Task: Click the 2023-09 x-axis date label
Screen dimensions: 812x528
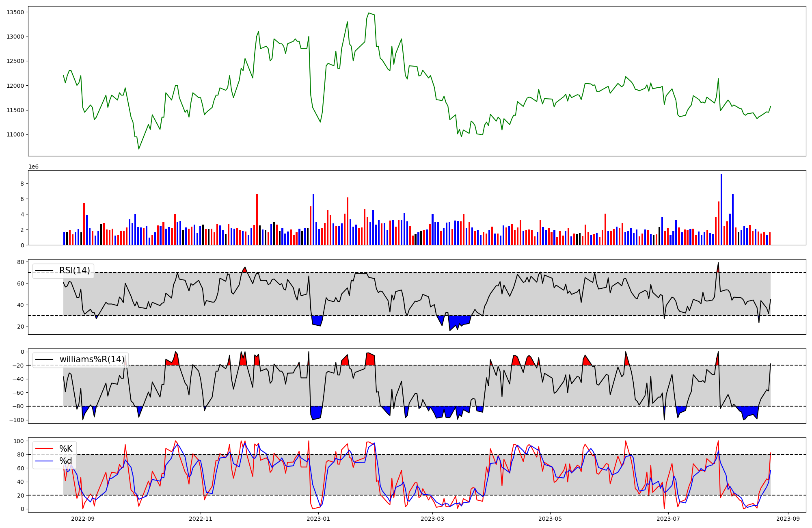Action: [788, 519]
